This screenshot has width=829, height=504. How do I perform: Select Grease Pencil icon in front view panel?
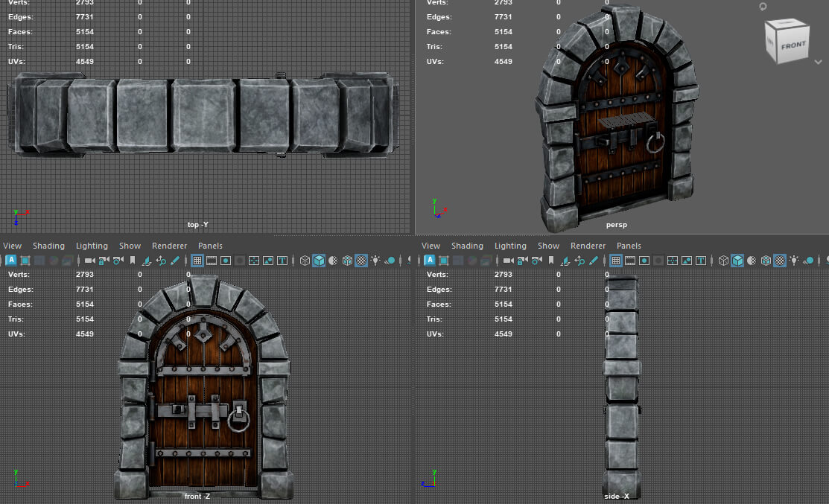click(175, 261)
